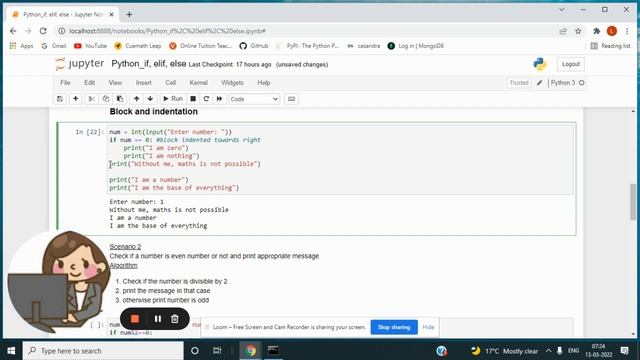Open the Reading list
The height and width of the screenshot is (360, 640).
(x=611, y=46)
